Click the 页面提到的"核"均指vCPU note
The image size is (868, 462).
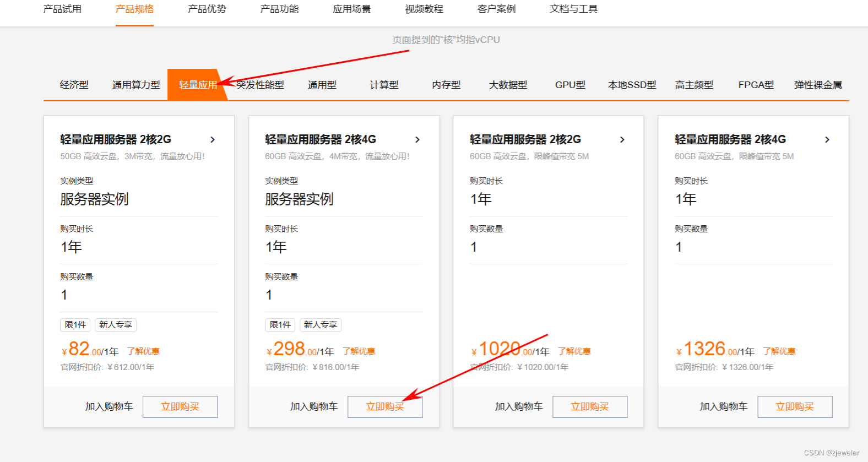tap(446, 40)
